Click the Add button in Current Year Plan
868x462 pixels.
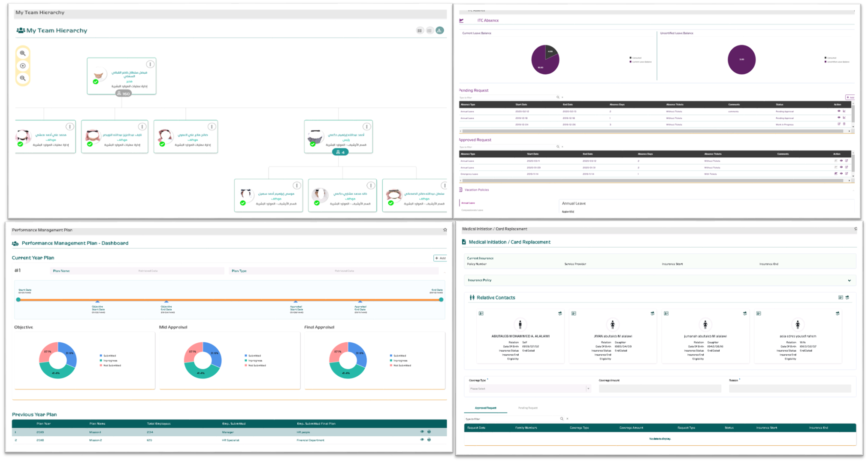click(440, 258)
